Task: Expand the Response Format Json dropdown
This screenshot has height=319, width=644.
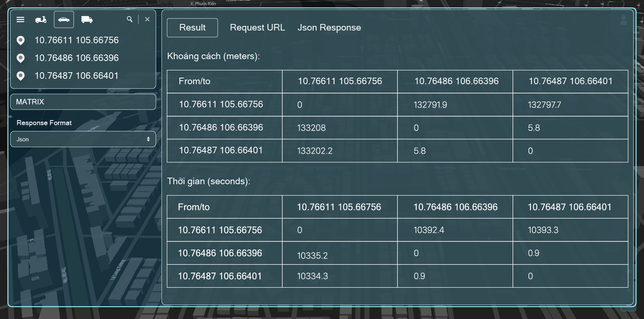Action: click(x=83, y=139)
